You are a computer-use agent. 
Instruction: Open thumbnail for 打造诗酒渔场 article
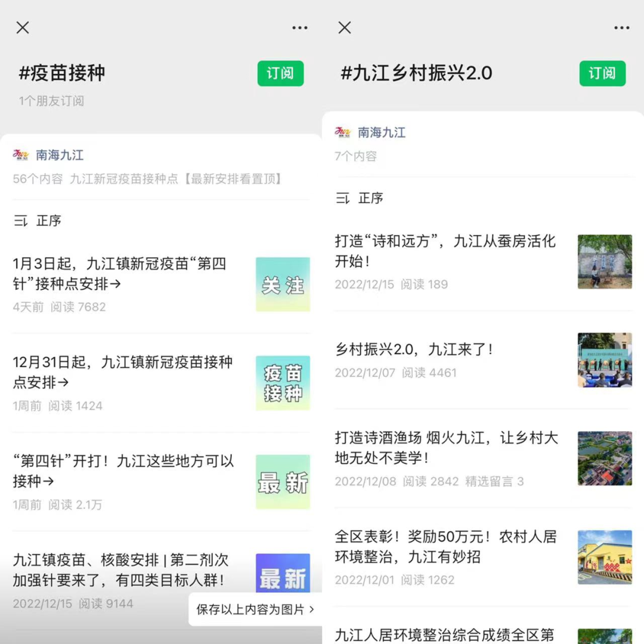[605, 459]
